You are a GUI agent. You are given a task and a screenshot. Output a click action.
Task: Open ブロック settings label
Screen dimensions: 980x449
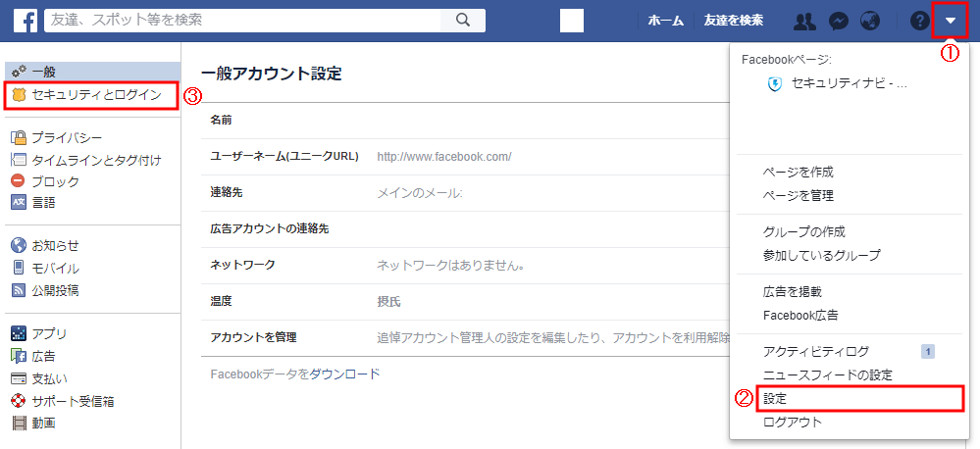pos(56,181)
